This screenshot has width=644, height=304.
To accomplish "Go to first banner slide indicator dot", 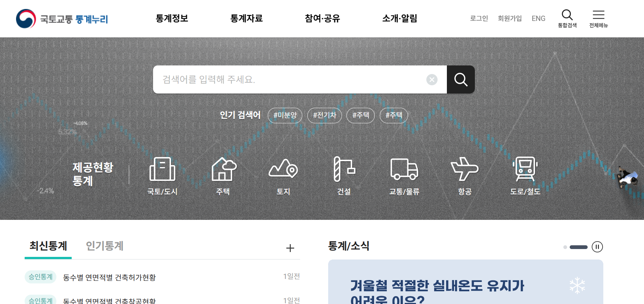I will [x=565, y=247].
